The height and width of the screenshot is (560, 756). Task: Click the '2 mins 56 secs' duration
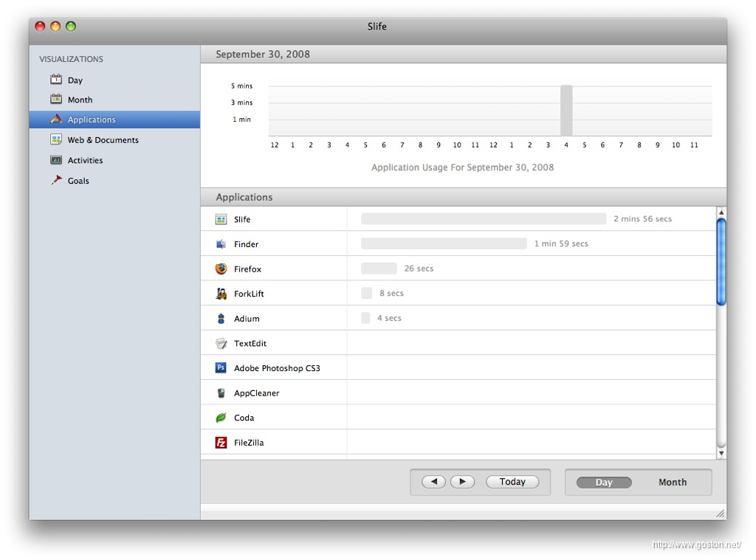(642, 219)
